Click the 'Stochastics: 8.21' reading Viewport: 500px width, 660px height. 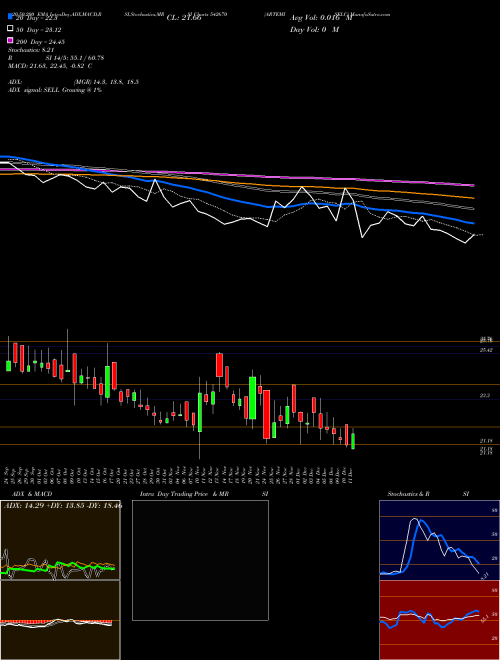[31, 50]
